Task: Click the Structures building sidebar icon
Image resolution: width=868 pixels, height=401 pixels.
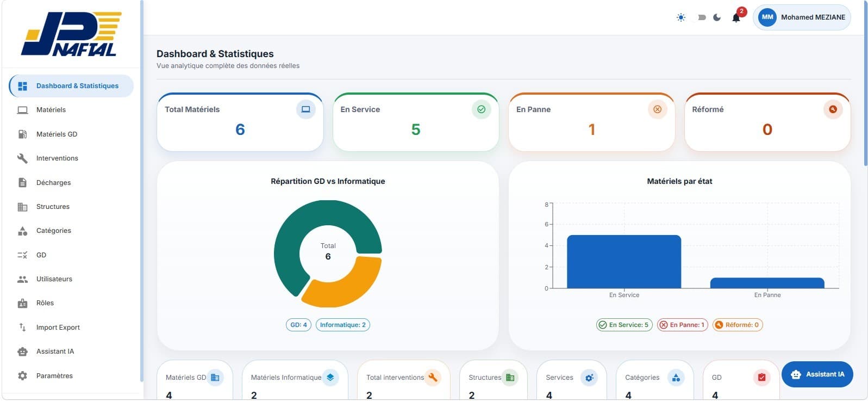Action: point(22,207)
